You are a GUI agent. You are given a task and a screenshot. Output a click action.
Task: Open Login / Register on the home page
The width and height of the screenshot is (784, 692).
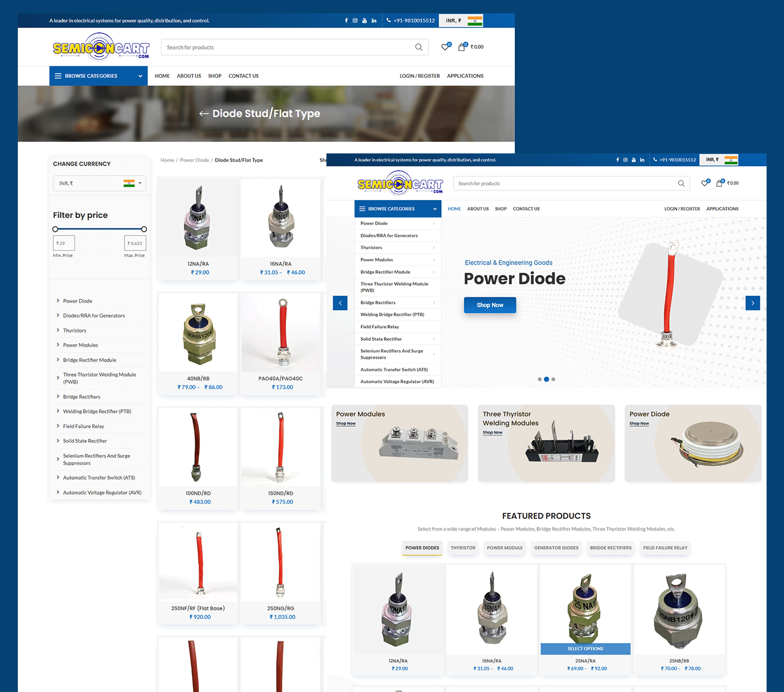coord(682,209)
